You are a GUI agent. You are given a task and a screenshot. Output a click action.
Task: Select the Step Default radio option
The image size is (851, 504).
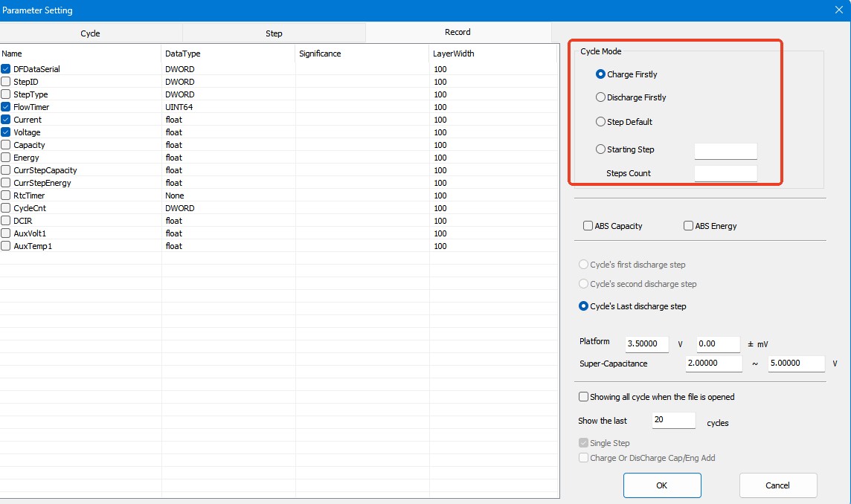(x=600, y=121)
